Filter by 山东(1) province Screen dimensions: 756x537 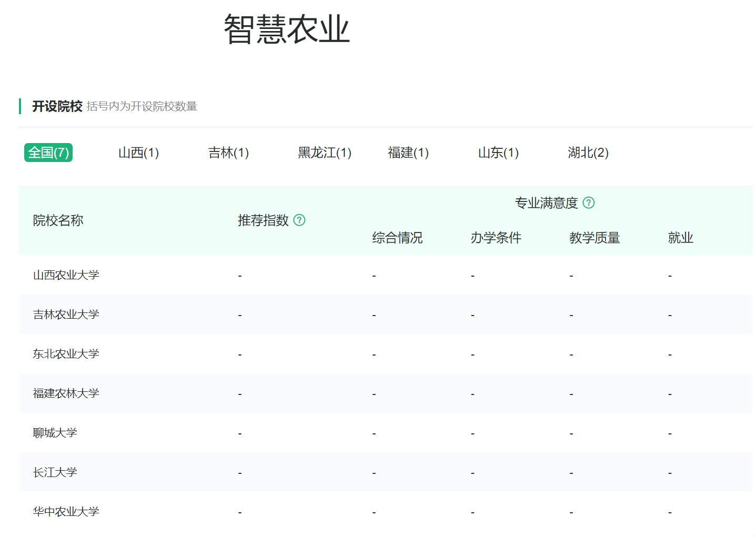pos(498,153)
